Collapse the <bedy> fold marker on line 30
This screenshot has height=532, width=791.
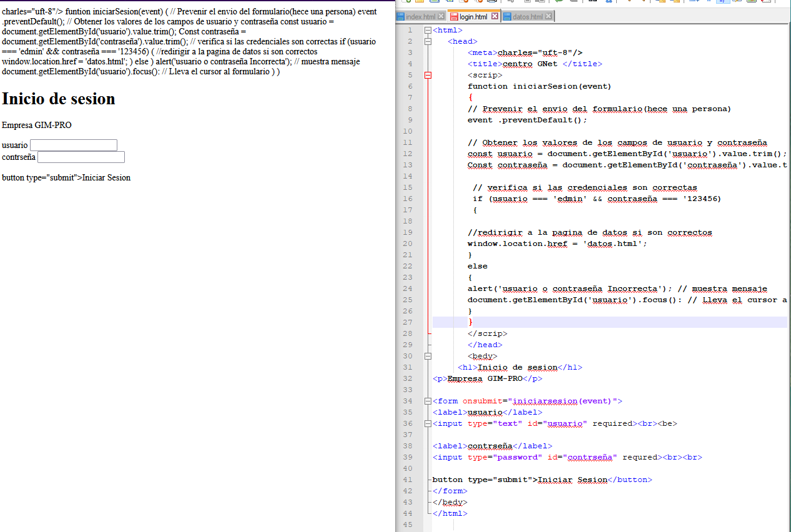point(428,356)
